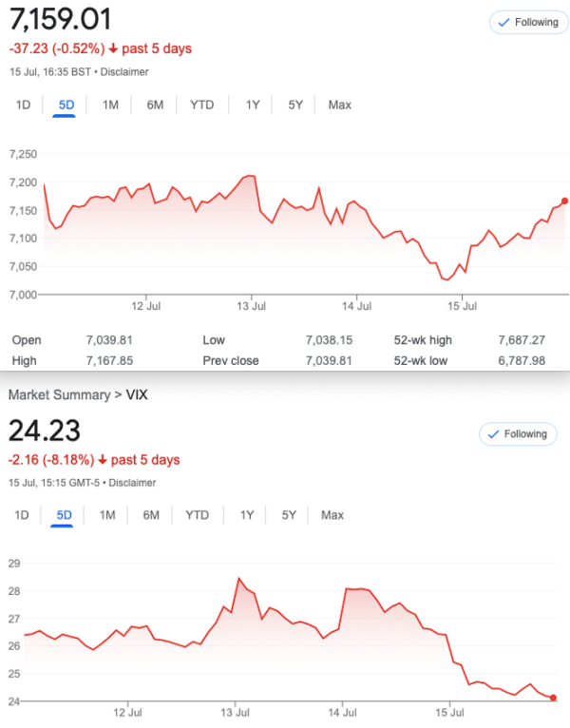
Task: Choose Max range on VIX chart
Action: 332,515
